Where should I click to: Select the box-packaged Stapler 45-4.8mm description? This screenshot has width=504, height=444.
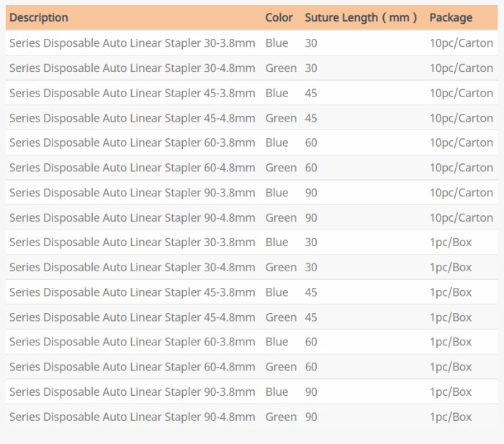(132, 317)
